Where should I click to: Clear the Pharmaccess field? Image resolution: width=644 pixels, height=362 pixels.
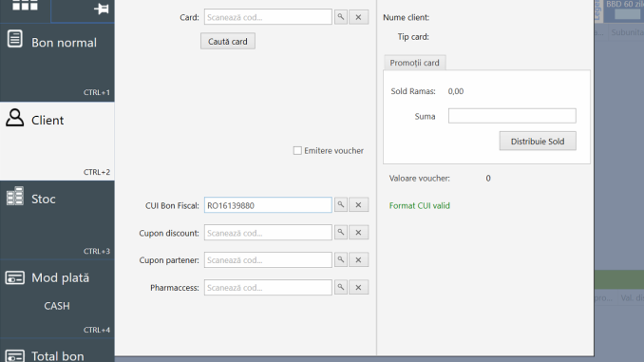point(358,287)
